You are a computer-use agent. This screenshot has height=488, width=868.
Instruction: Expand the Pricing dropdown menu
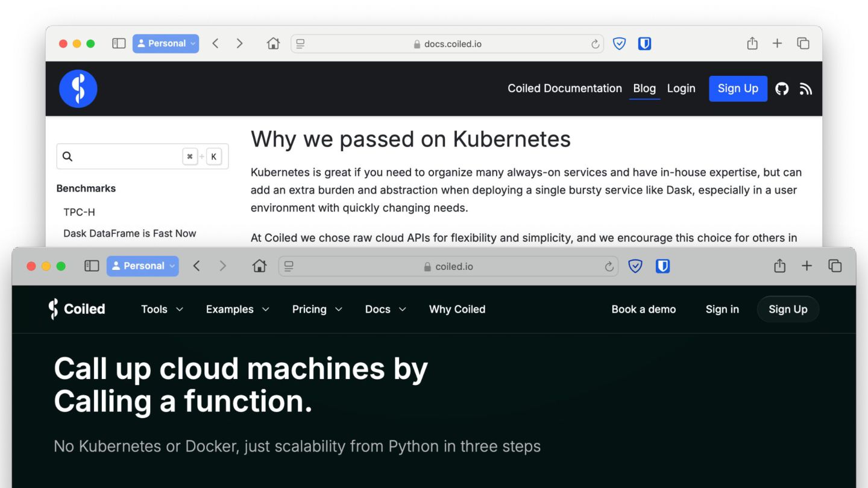coord(317,309)
